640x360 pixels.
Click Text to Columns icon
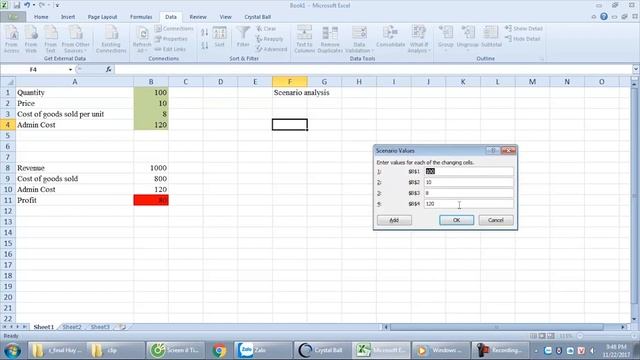click(x=304, y=39)
